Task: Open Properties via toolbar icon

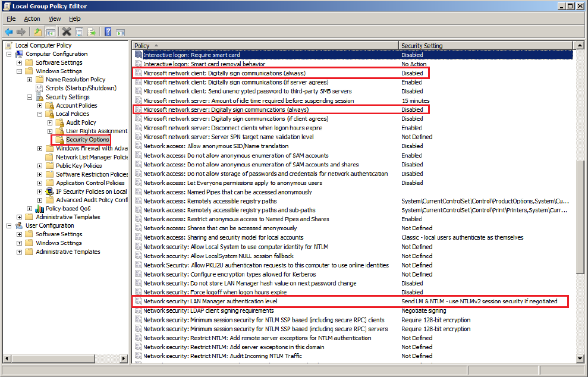Action: click(79, 32)
